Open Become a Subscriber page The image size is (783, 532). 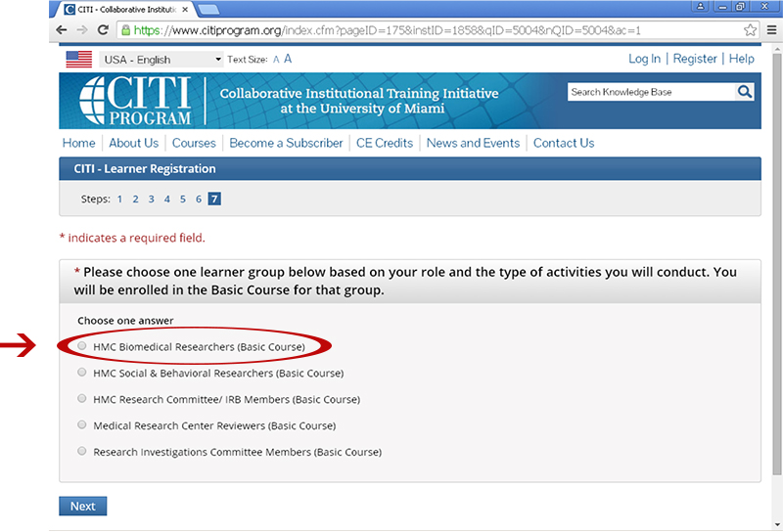[286, 143]
